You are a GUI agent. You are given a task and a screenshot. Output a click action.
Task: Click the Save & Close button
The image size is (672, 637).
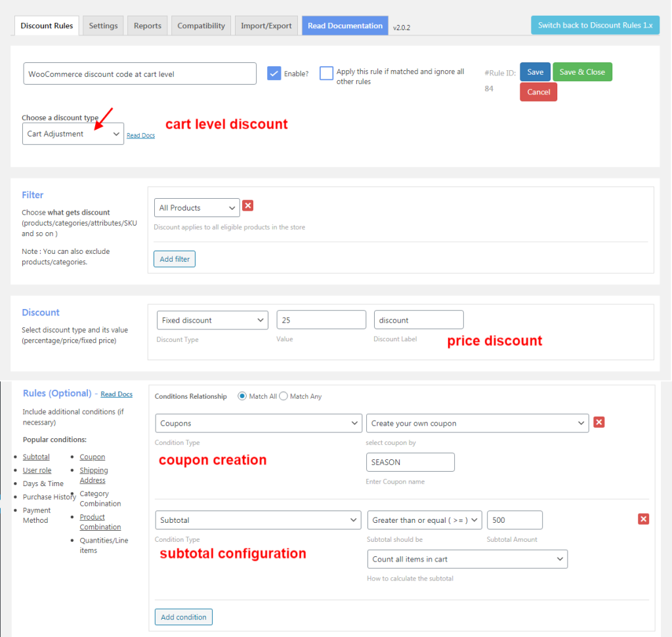582,72
